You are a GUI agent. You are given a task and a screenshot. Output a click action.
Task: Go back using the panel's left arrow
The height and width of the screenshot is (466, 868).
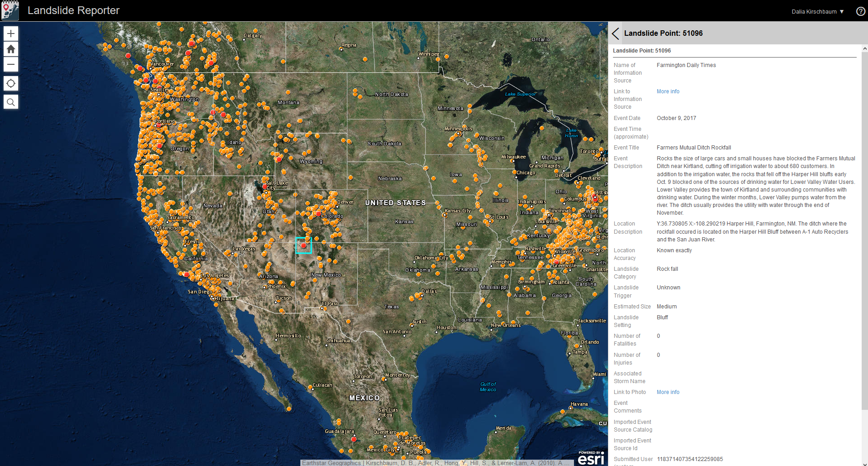pyautogui.click(x=615, y=34)
